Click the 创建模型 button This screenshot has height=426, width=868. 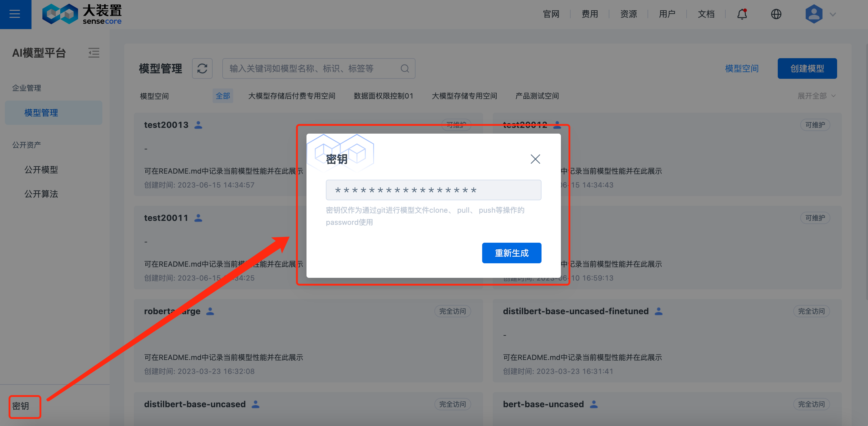click(x=807, y=68)
